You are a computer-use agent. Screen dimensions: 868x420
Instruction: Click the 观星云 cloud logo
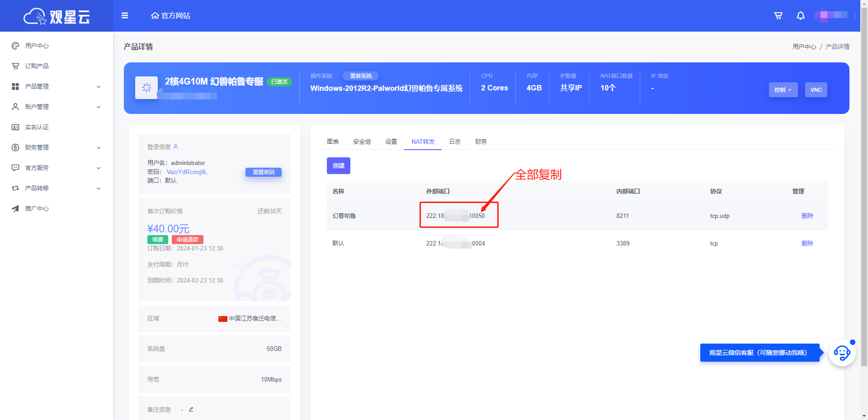pyautogui.click(x=57, y=16)
